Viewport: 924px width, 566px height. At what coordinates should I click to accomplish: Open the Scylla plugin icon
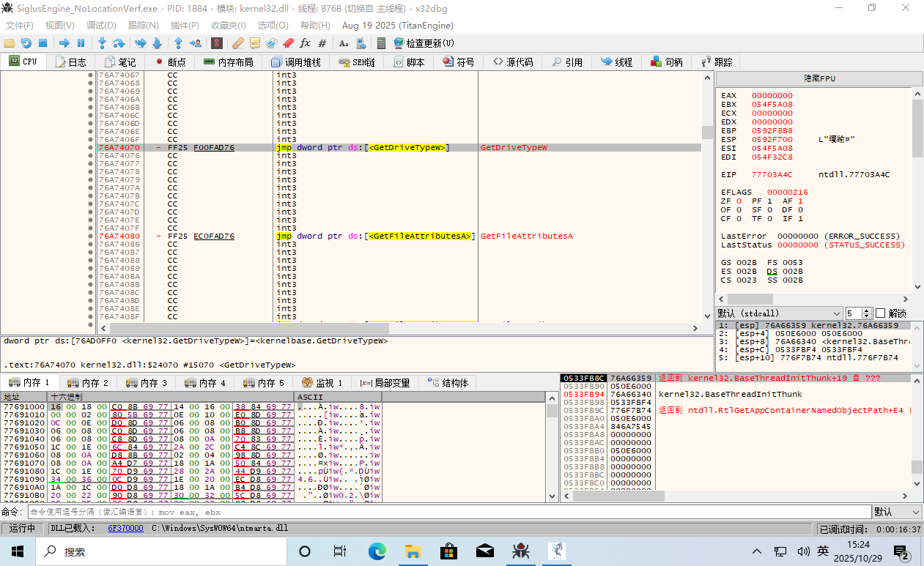pos(217,43)
